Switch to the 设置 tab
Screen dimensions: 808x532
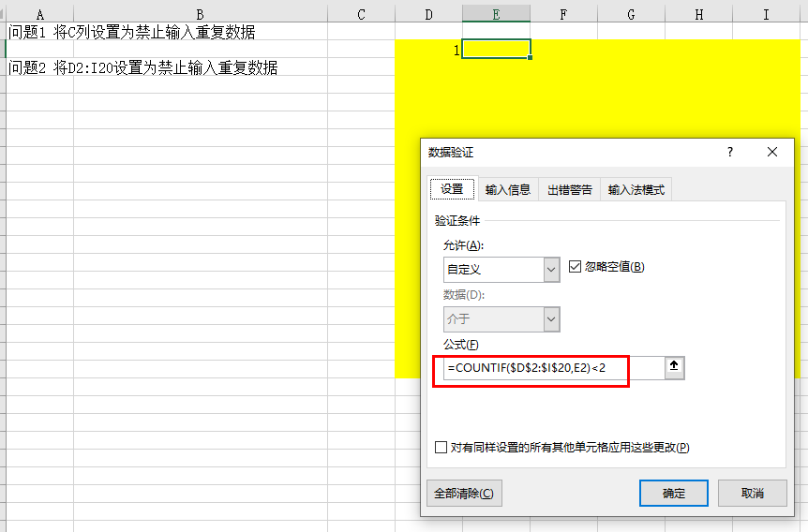pos(452,189)
